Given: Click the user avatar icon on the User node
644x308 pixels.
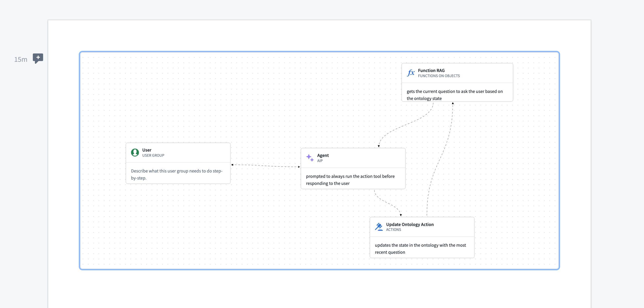Looking at the screenshot, I should pyautogui.click(x=135, y=152).
